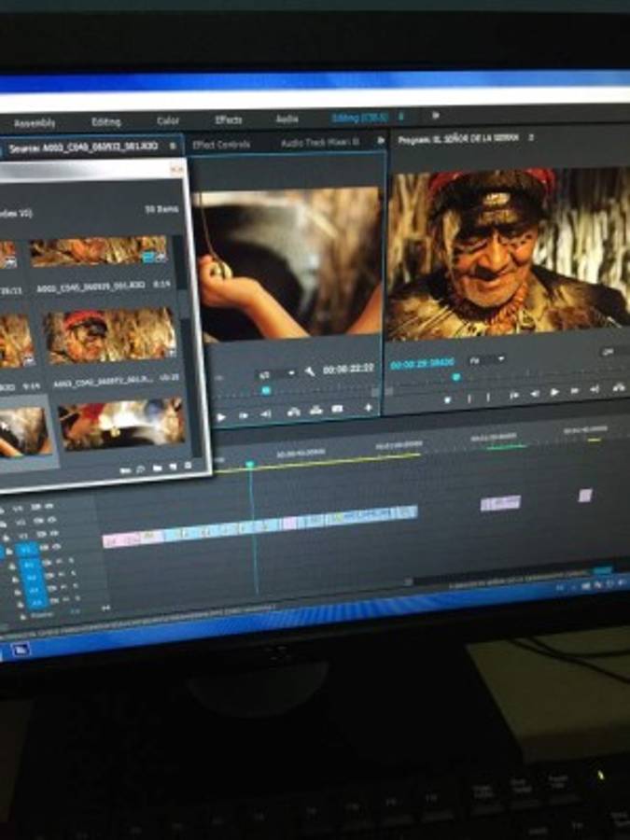Image resolution: width=630 pixels, height=840 pixels.
Task: Click the New Bin folder icon in the bin window
Action: pyautogui.click(x=157, y=468)
